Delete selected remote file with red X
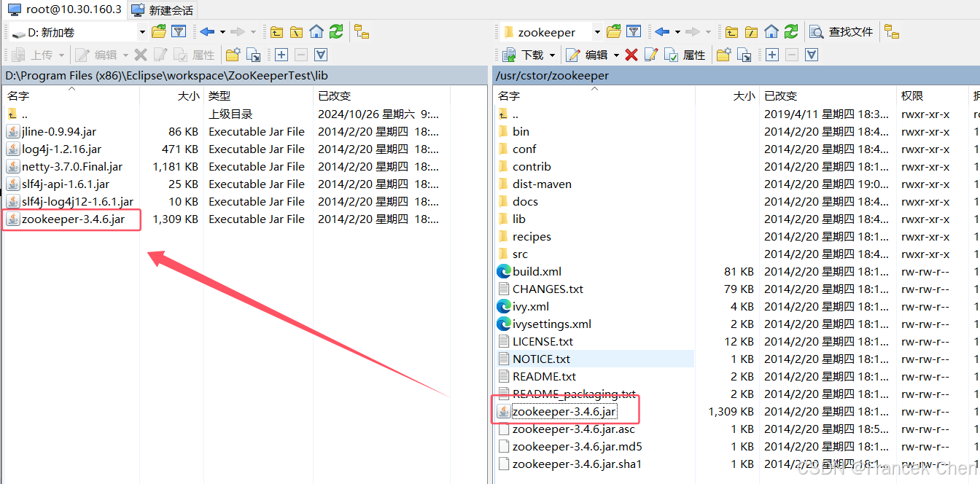Screen dimensions: 980x484 tap(631, 55)
